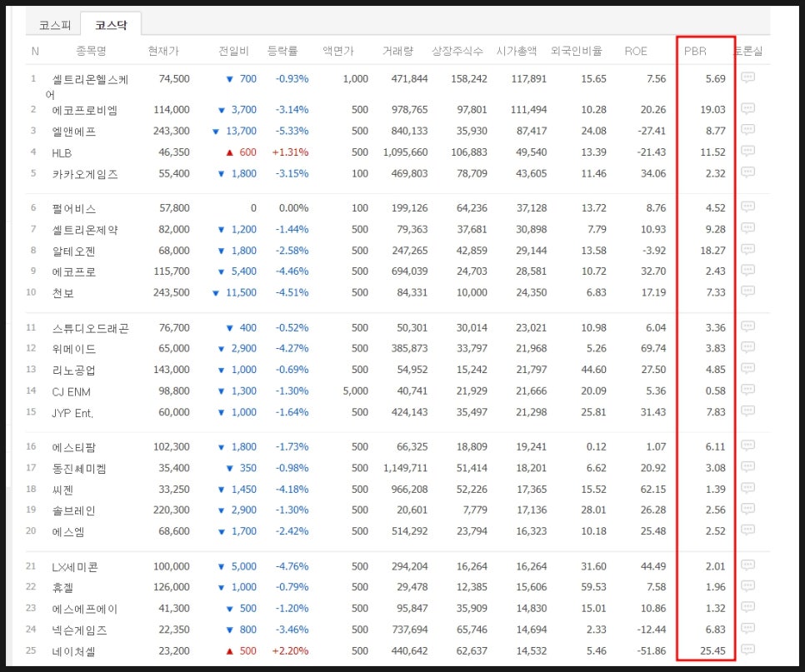Open the JYP Ent. stock link
Screen dimensions: 805x672
point(72,413)
